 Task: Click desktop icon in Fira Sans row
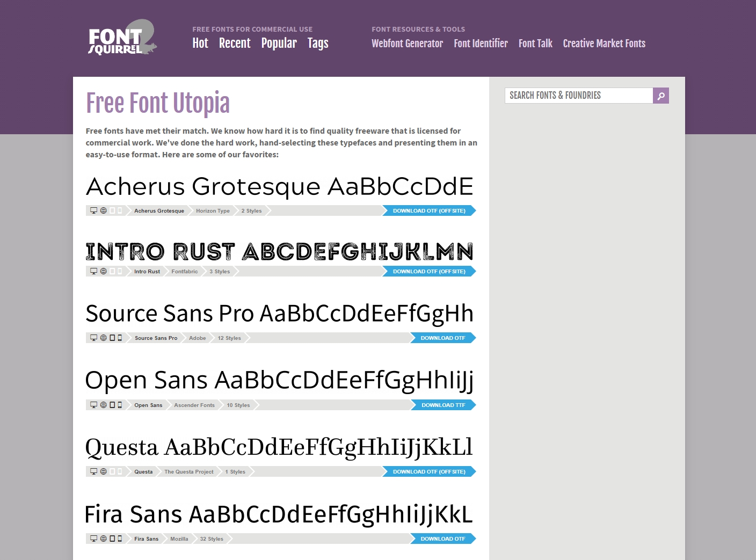pyautogui.click(x=94, y=539)
